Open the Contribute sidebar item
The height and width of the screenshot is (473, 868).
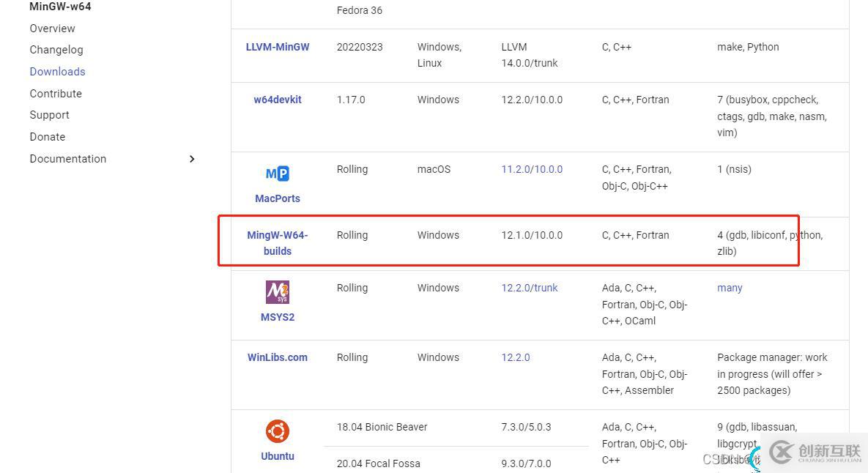tap(56, 94)
